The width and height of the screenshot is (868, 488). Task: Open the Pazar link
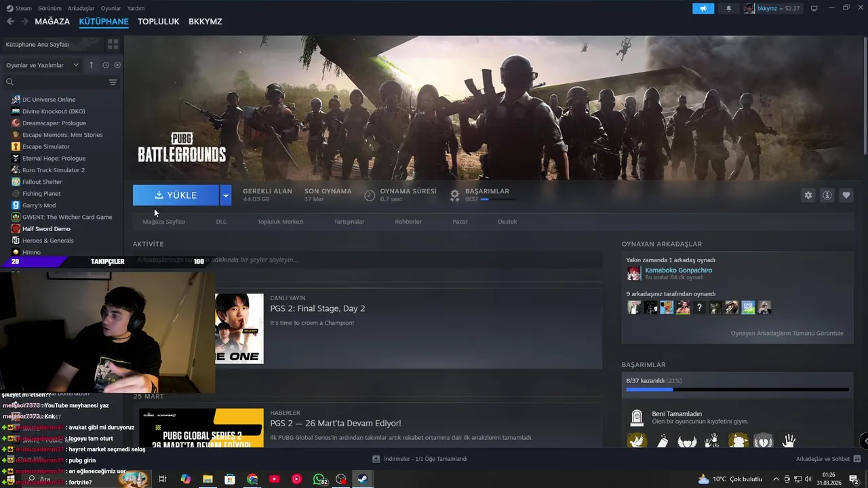(x=460, y=222)
